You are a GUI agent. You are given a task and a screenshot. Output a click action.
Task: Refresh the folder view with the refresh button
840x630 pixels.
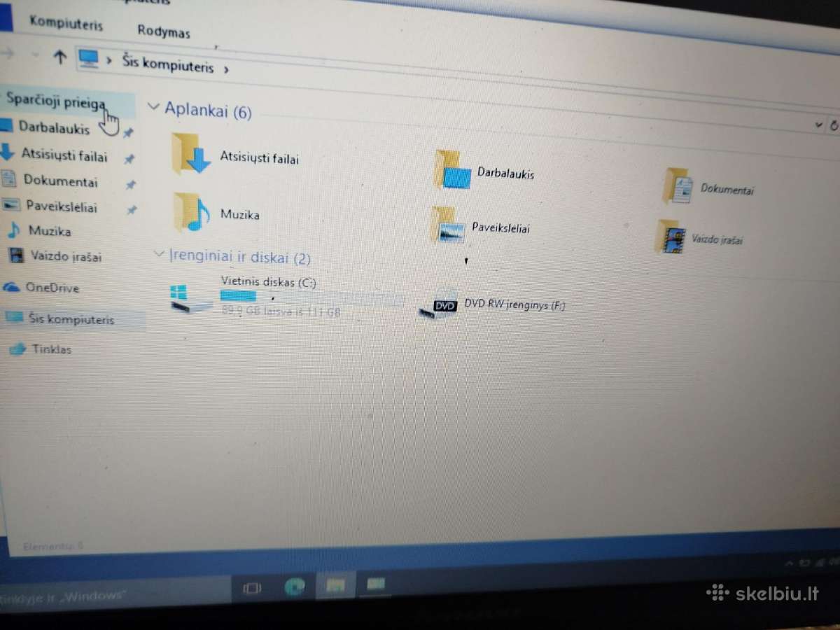click(834, 126)
